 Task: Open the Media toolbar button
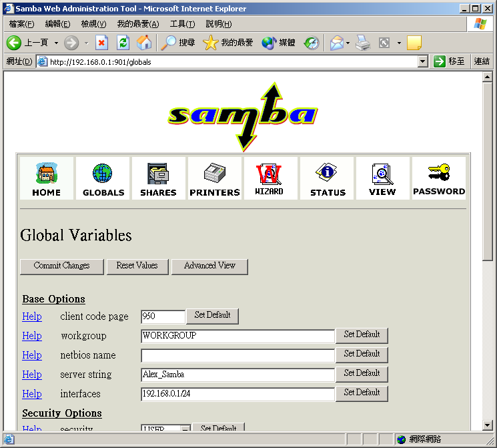tap(278, 43)
